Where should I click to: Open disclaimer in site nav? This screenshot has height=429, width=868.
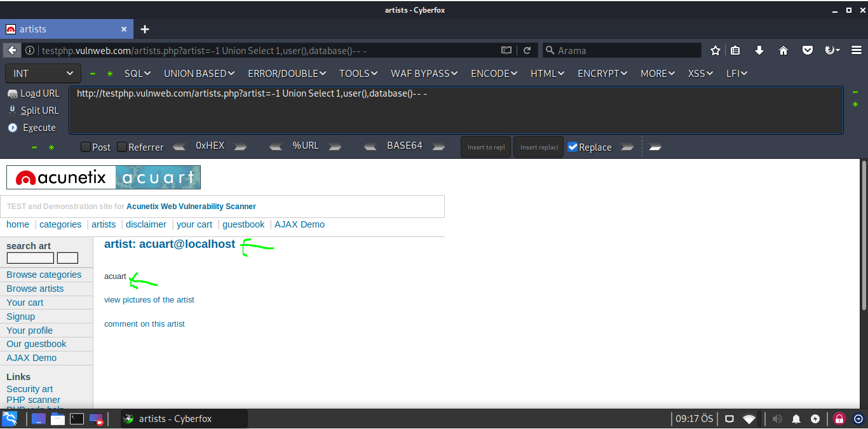(x=146, y=224)
